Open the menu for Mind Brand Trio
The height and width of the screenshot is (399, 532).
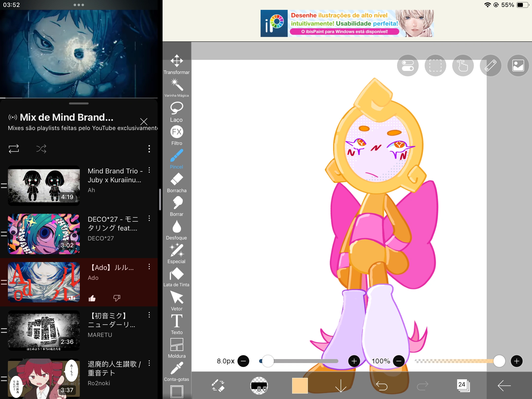(149, 170)
